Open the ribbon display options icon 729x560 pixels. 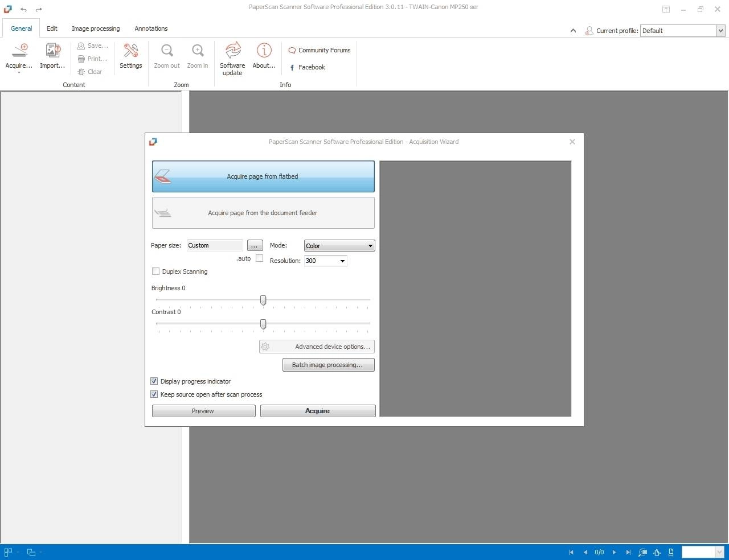click(x=666, y=9)
